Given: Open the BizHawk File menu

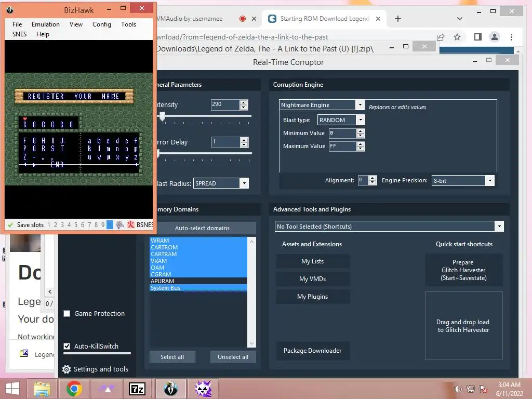Looking at the screenshot, I should tap(17, 24).
